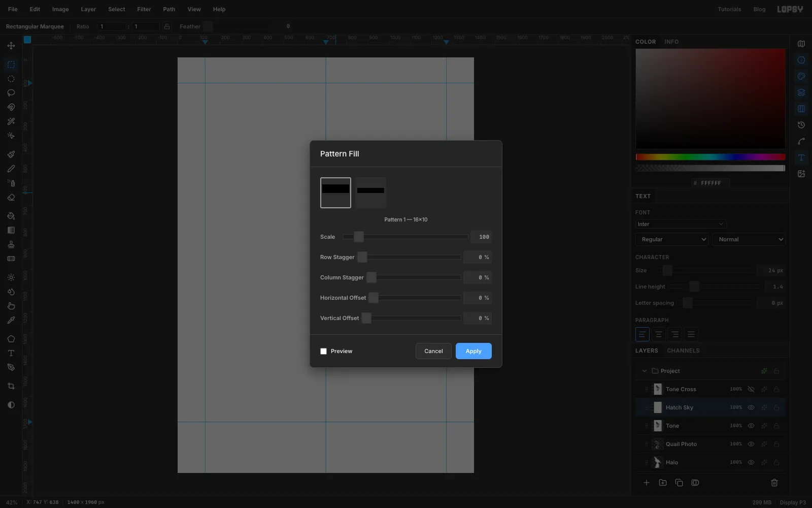Open the Filter menu
The image size is (812, 508).
144,9
